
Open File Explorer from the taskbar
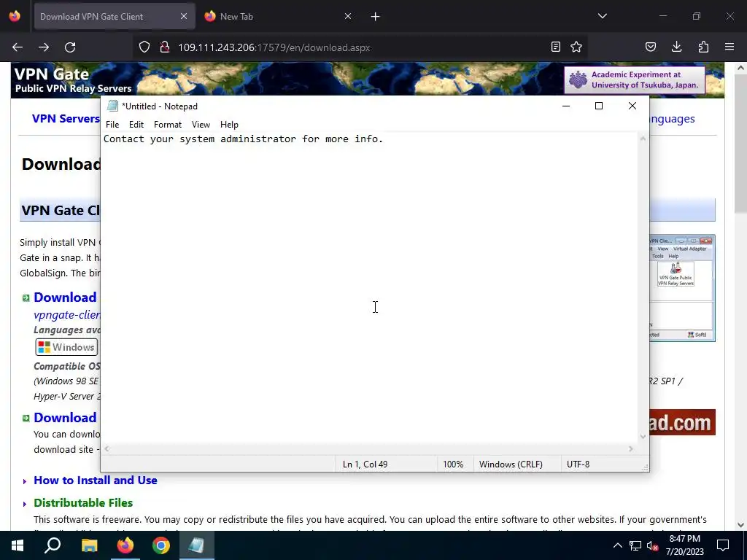click(89, 545)
